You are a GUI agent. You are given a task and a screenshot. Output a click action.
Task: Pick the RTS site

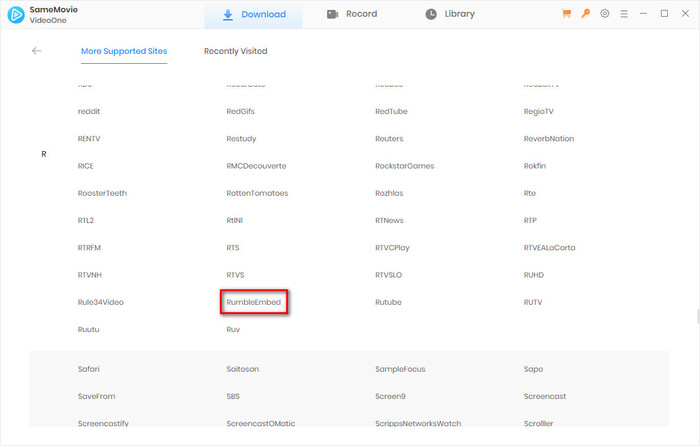(233, 248)
